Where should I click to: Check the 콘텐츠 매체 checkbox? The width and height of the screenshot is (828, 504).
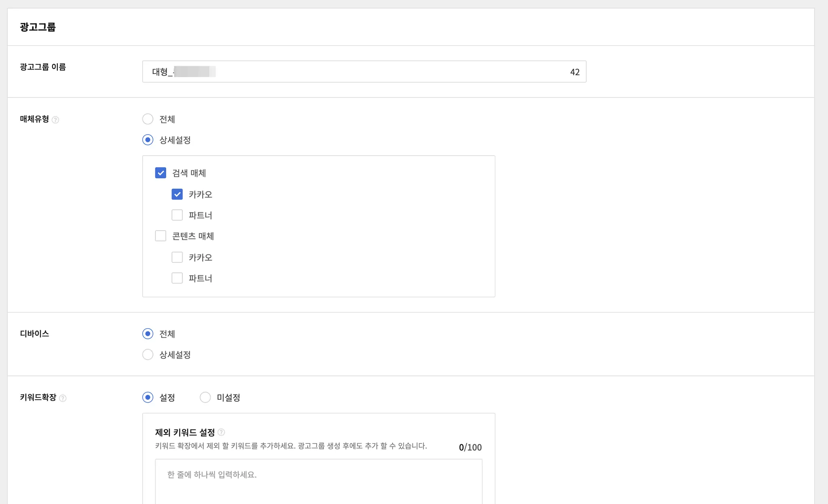pos(161,236)
